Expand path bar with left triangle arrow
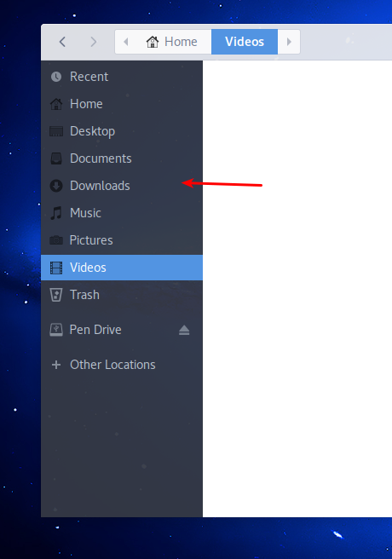The width and height of the screenshot is (392, 559). tap(125, 42)
